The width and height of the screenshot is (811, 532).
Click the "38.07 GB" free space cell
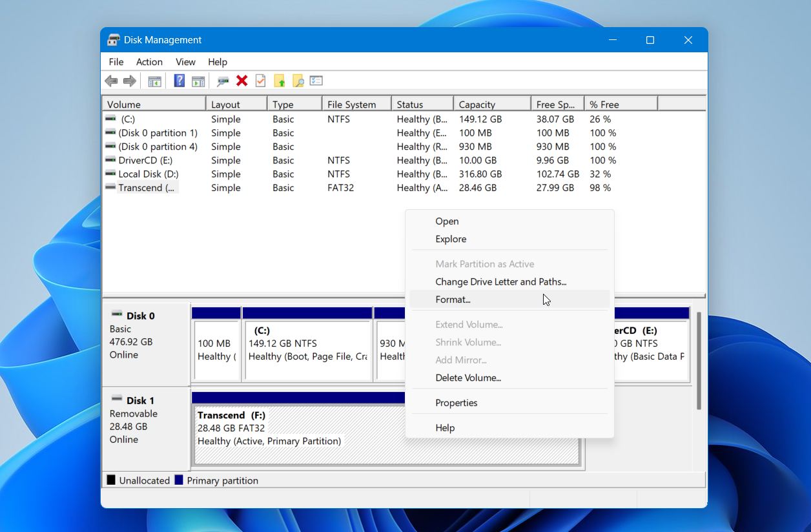[555, 119]
